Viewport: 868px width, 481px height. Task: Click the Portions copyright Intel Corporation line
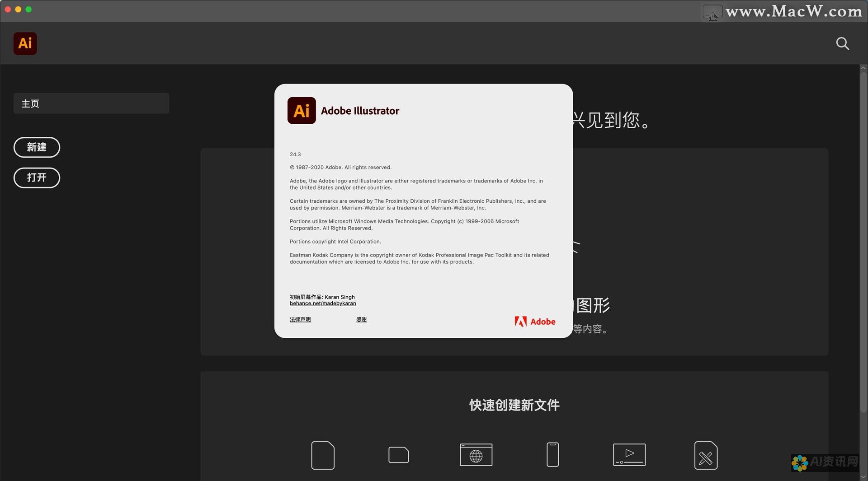tap(335, 242)
